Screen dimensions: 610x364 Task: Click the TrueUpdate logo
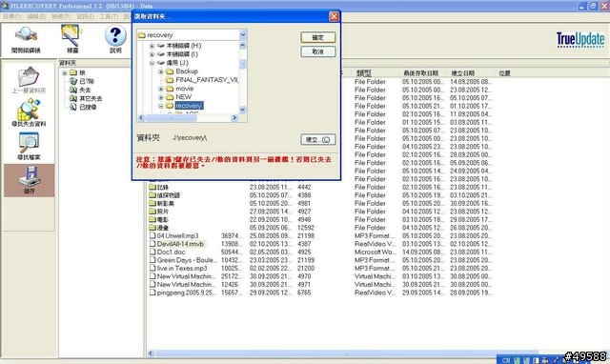click(x=580, y=39)
